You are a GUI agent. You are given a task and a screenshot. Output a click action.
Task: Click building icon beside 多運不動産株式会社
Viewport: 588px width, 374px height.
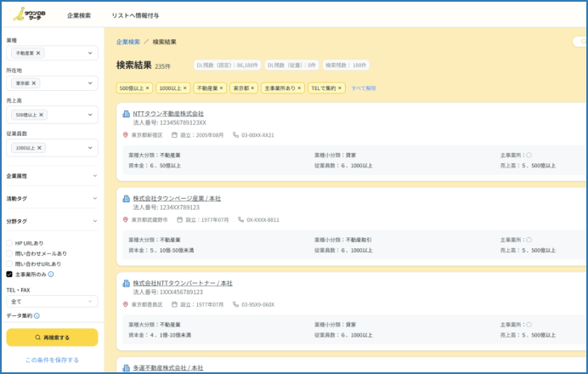pos(127,368)
